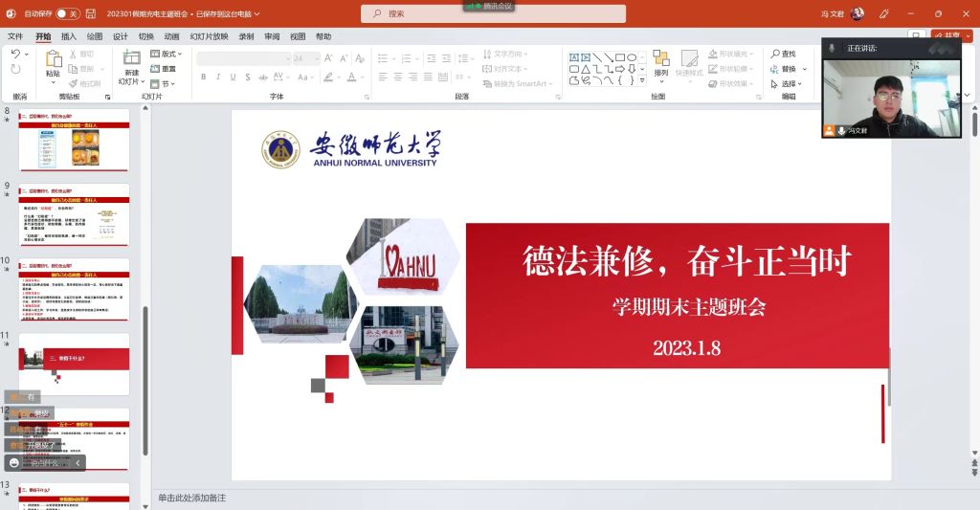Toggle Bold text formatting
The width and height of the screenshot is (980, 510).
204,77
